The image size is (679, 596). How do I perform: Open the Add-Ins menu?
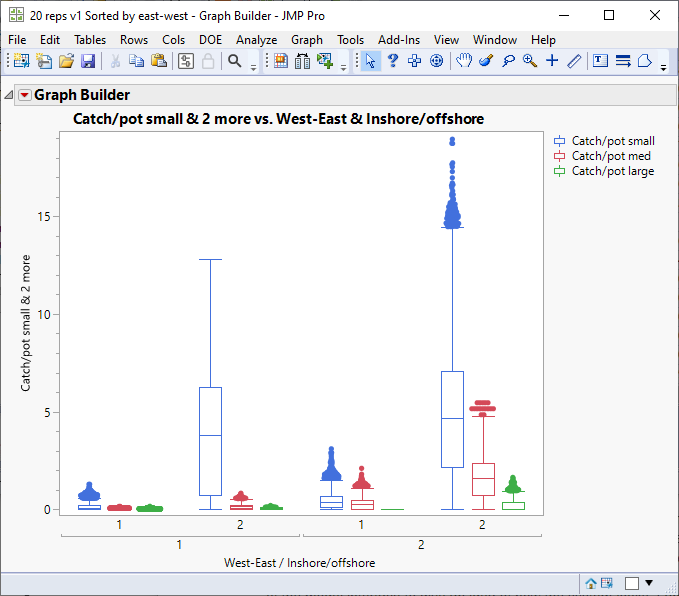coord(398,40)
